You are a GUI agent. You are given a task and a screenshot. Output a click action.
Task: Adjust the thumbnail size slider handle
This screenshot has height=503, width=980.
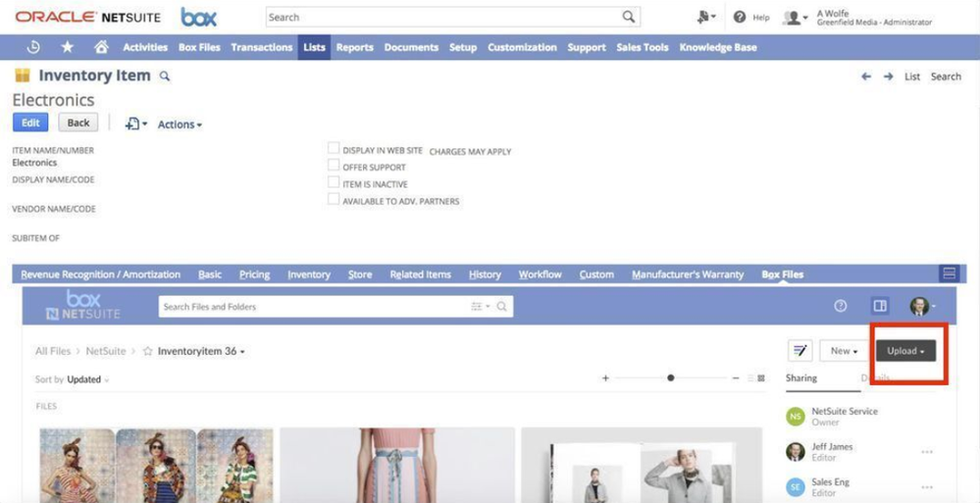(671, 377)
